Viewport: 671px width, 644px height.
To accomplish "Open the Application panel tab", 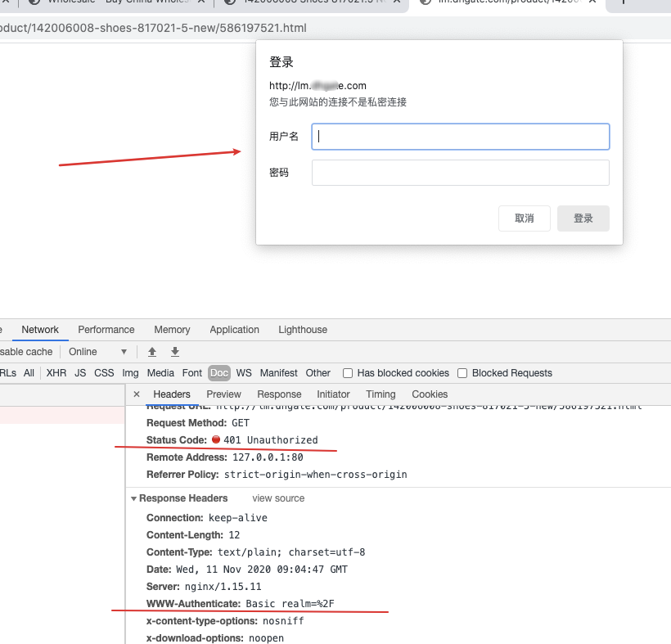I will pos(235,330).
